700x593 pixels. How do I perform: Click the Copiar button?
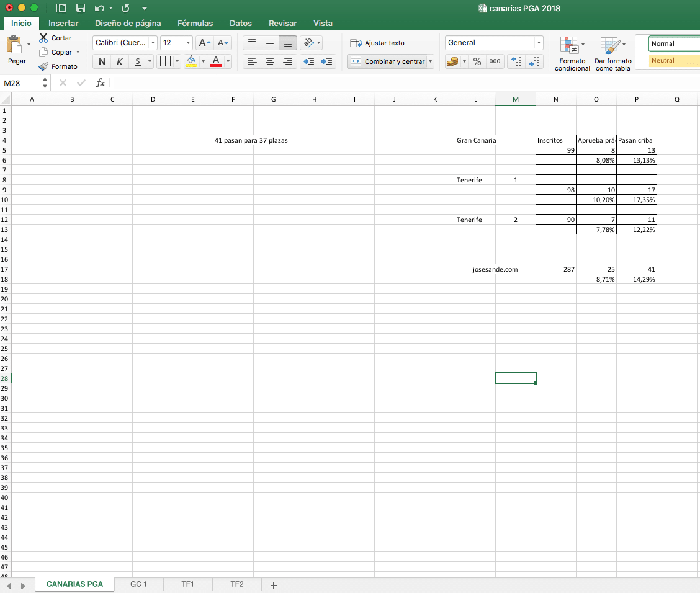[56, 52]
